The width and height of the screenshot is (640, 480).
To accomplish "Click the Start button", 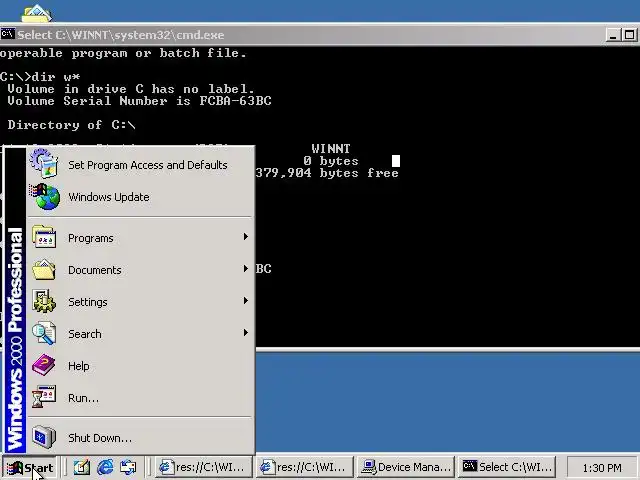I will pyautogui.click(x=30, y=467).
